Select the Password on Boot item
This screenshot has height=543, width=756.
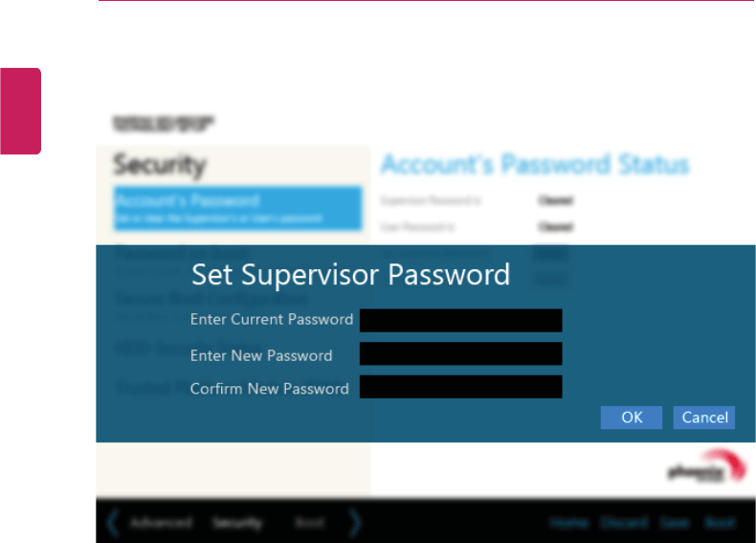click(x=182, y=252)
